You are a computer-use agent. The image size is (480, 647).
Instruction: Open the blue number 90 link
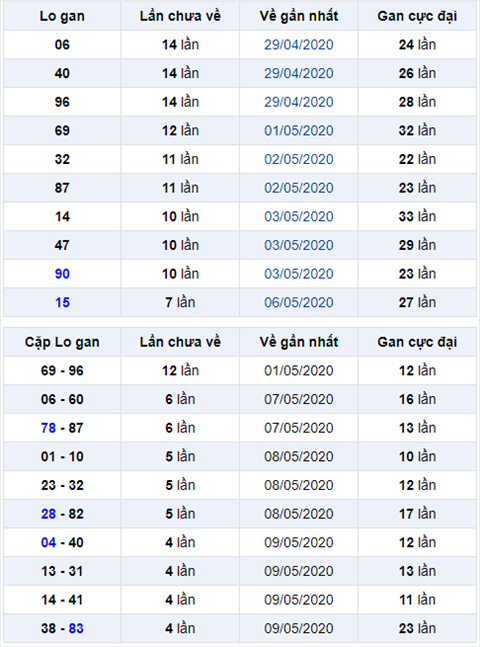(x=62, y=274)
